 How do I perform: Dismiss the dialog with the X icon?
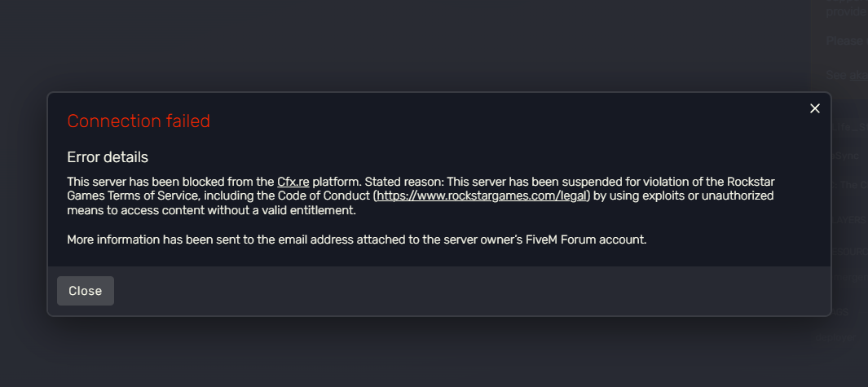(814, 109)
